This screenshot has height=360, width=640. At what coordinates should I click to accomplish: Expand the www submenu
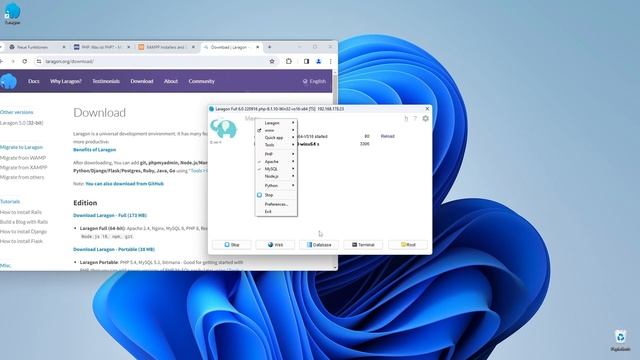pos(276,130)
